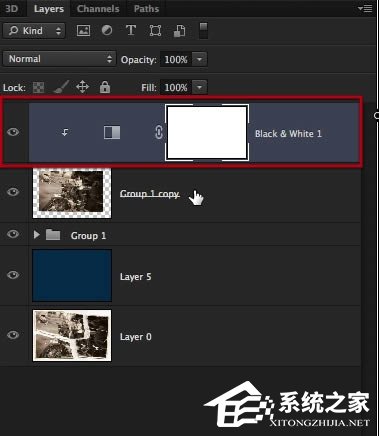Select the Layer 0 thumbnail
Viewport: 379px width, 436px height.
point(72,335)
